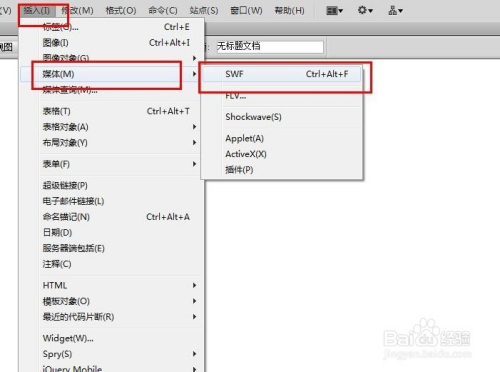Open the 修改(M) menu
500x372 pixels.
click(x=77, y=11)
